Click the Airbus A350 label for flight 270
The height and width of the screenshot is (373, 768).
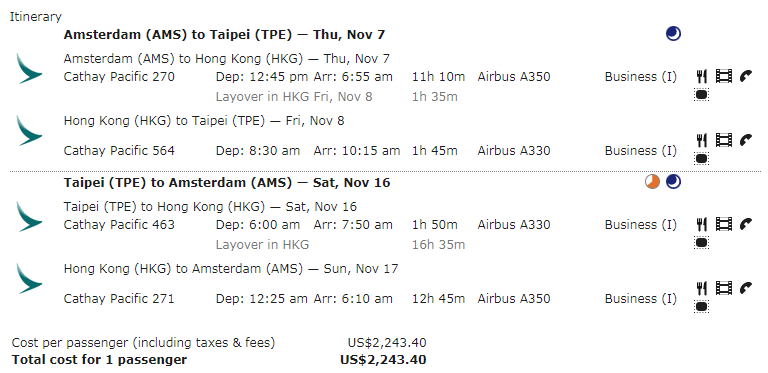514,77
